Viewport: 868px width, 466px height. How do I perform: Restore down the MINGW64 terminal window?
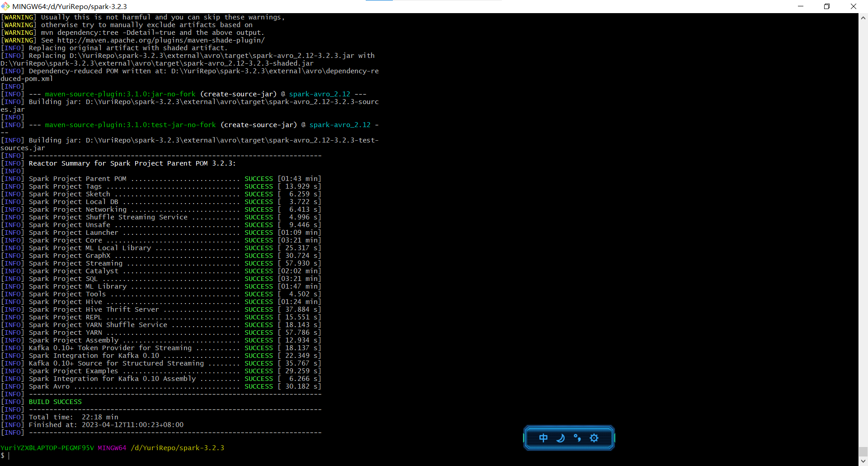[827, 6]
